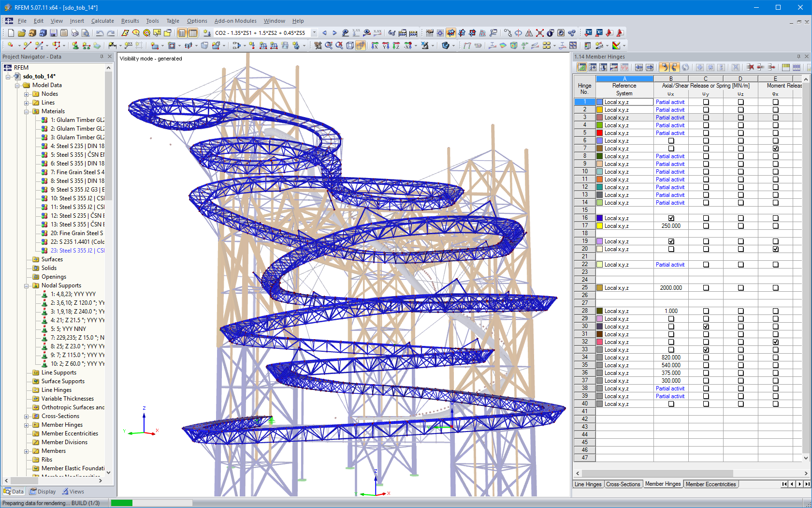812x508 pixels.
Task: Uncheck φx checkbox for hinge 32
Action: coord(775,342)
